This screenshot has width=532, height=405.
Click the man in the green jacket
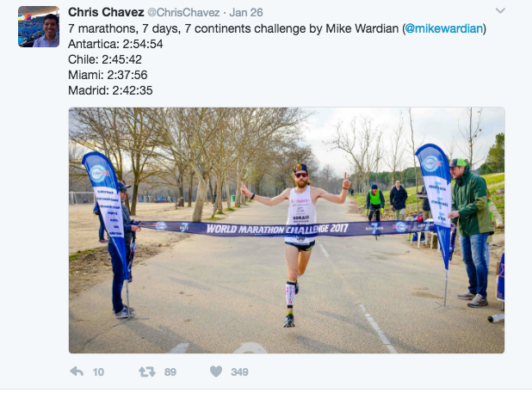coord(472,232)
